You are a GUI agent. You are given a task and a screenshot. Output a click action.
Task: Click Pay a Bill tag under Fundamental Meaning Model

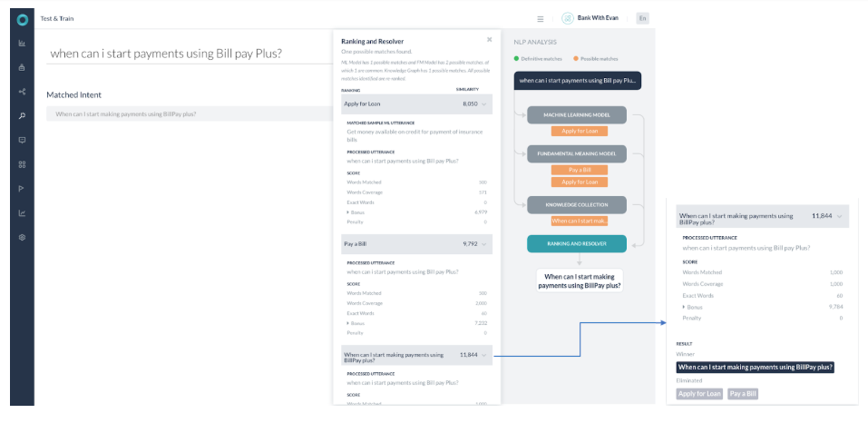pos(579,170)
